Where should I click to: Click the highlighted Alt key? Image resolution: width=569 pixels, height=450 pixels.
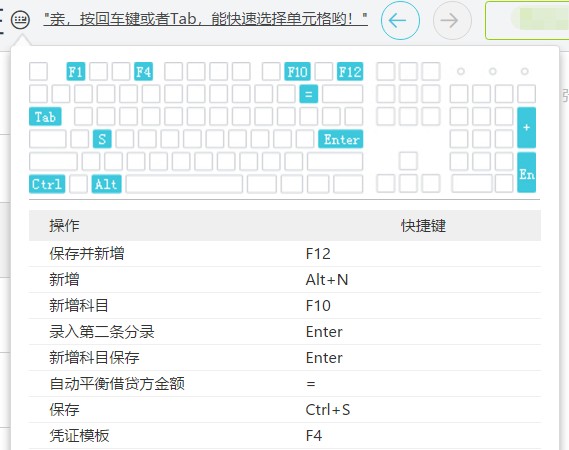pos(106,184)
